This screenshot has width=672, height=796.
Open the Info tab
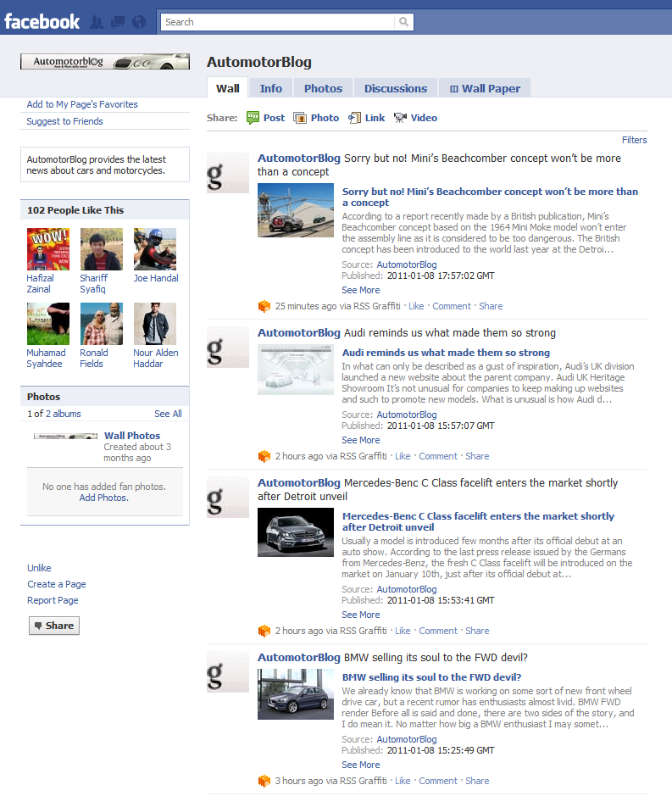coord(271,88)
